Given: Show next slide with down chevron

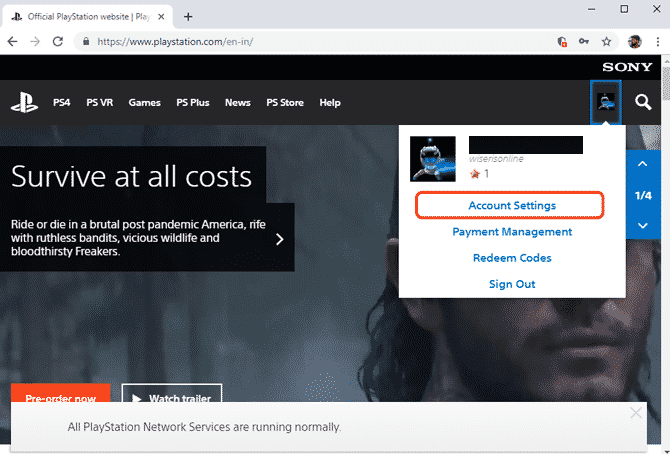Looking at the screenshot, I should pos(643,225).
